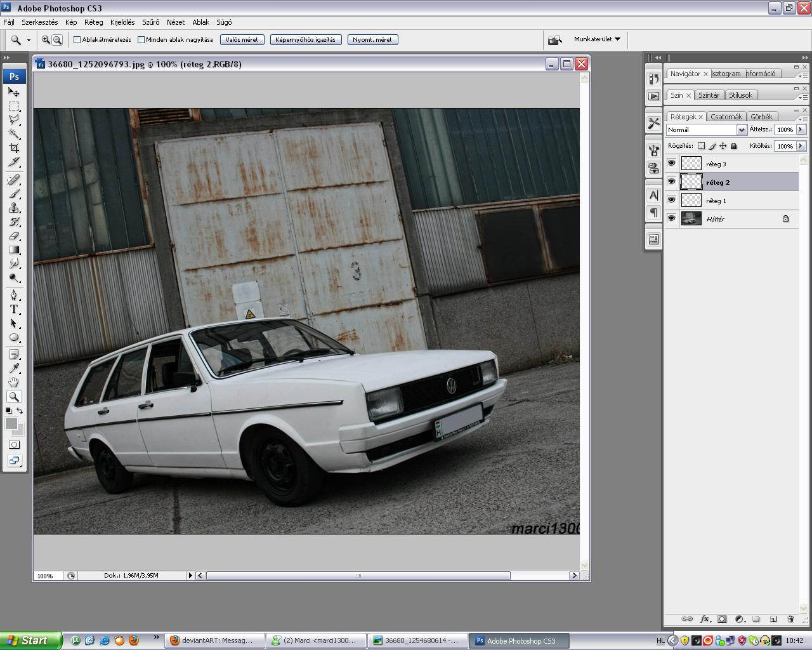Toggle lock image pixels brush icon
The image size is (812, 650).
coord(712,146)
